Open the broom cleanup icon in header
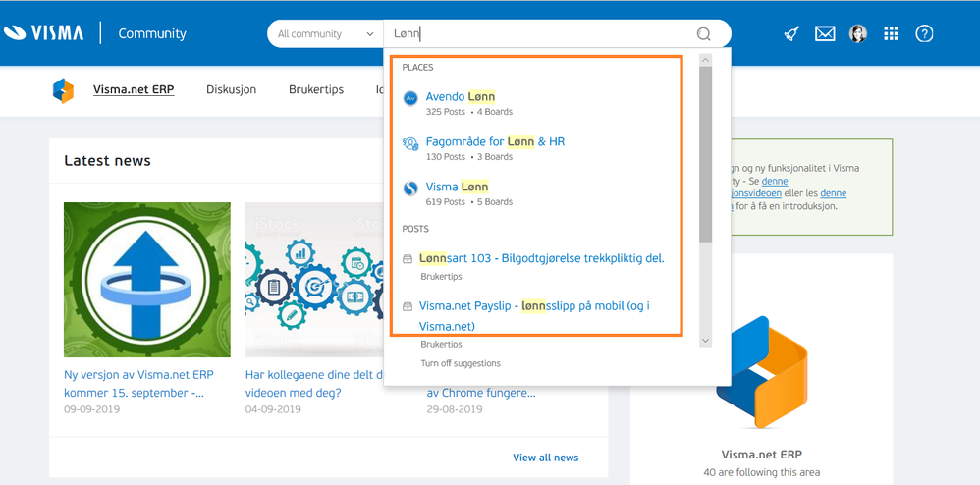The height and width of the screenshot is (485, 980). (792, 33)
